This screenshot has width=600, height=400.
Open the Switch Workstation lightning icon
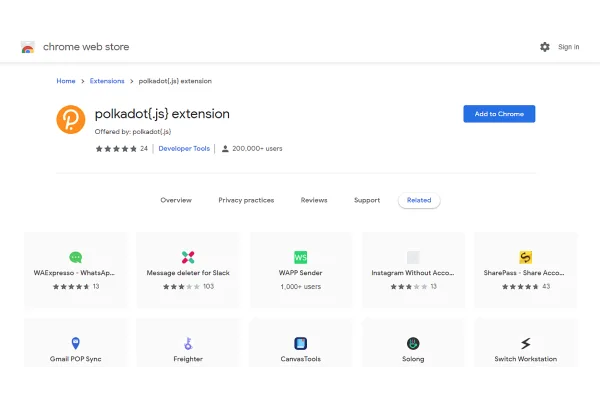(526, 343)
